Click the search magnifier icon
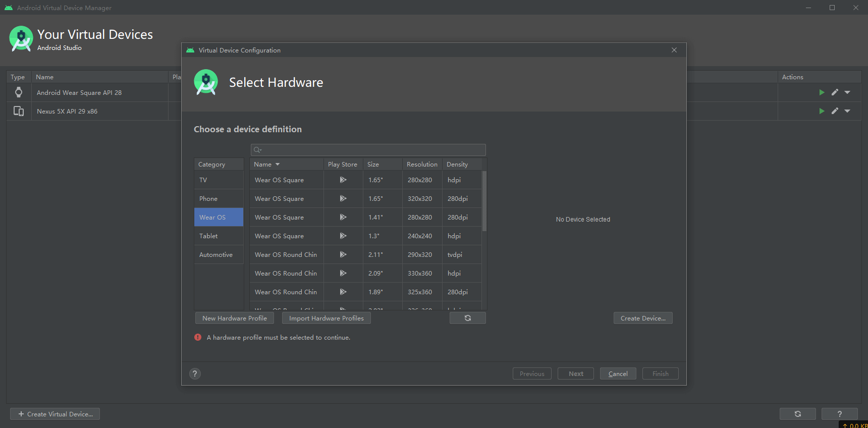This screenshot has width=868, height=428. point(257,150)
